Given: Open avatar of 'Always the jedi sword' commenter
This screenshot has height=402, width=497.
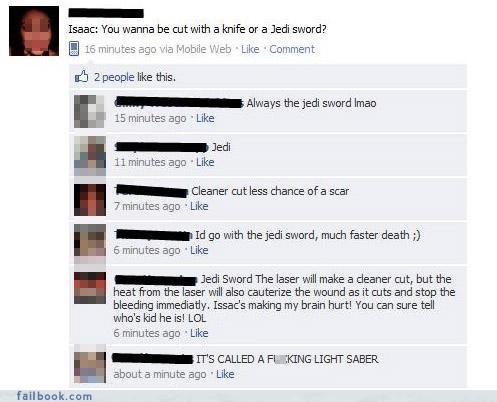Looking at the screenshot, I should click(90, 111).
